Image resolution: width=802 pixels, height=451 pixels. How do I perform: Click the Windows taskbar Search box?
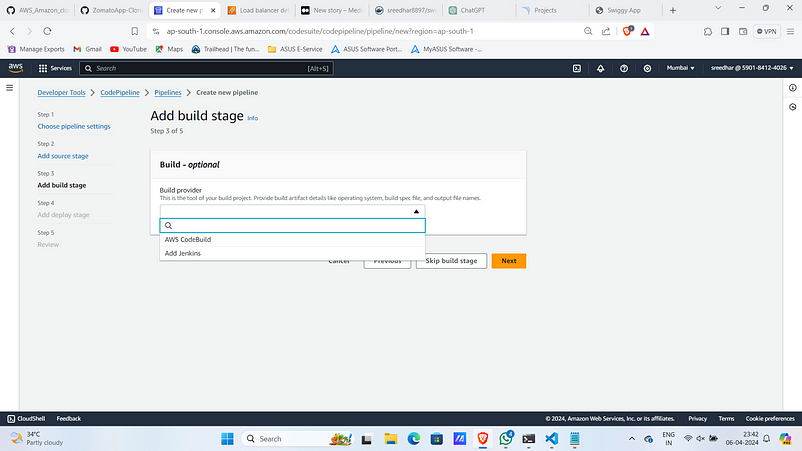(297, 439)
